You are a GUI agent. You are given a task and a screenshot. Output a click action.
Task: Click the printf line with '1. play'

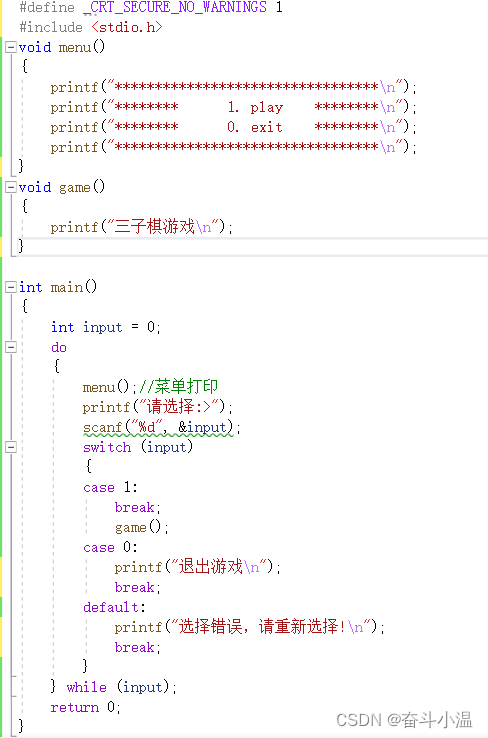pos(233,107)
